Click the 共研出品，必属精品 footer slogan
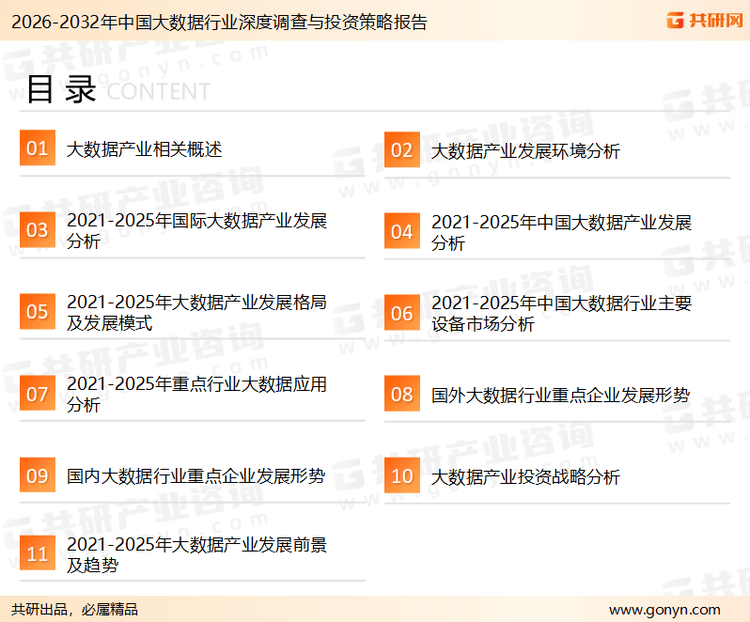Viewport: 750px width, 622px height. [75, 609]
